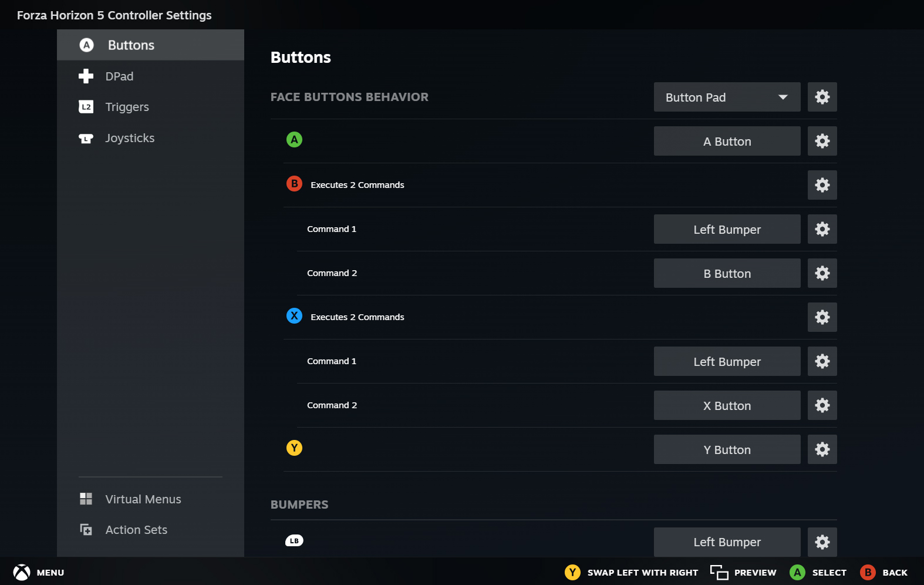Click the Xbox Menu icon in footer

(22, 572)
